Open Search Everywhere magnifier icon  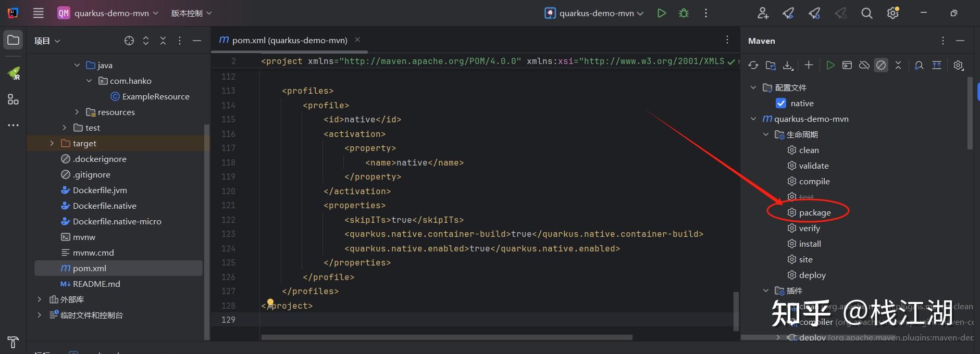(x=866, y=13)
